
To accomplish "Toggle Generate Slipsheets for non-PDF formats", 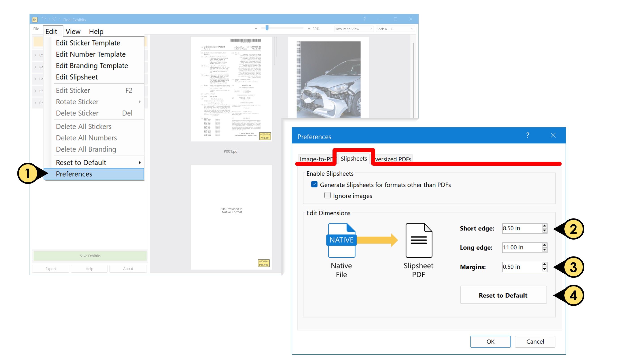I will 314,185.
